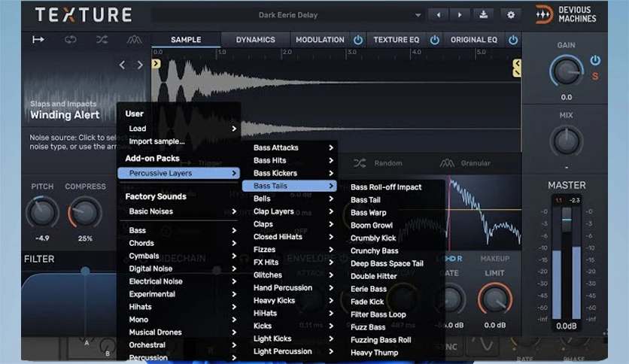629x364 pixels.
Task: Select the shuffle random mode icon
Action: pyautogui.click(x=102, y=39)
